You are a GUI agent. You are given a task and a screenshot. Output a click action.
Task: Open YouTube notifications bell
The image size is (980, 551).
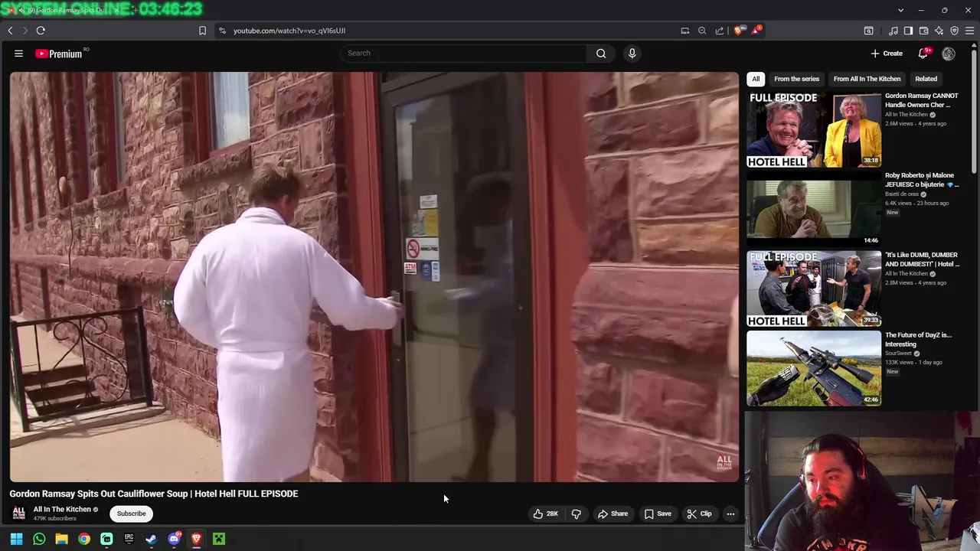pyautogui.click(x=923, y=54)
